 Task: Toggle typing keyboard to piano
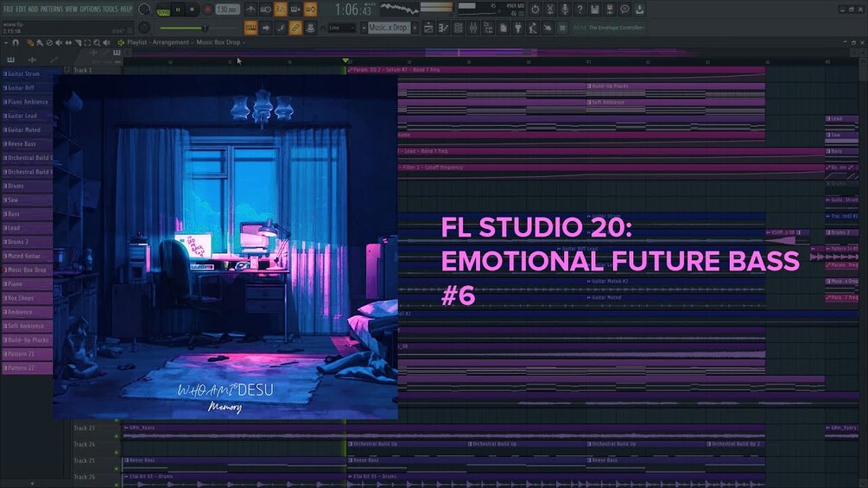250,28
